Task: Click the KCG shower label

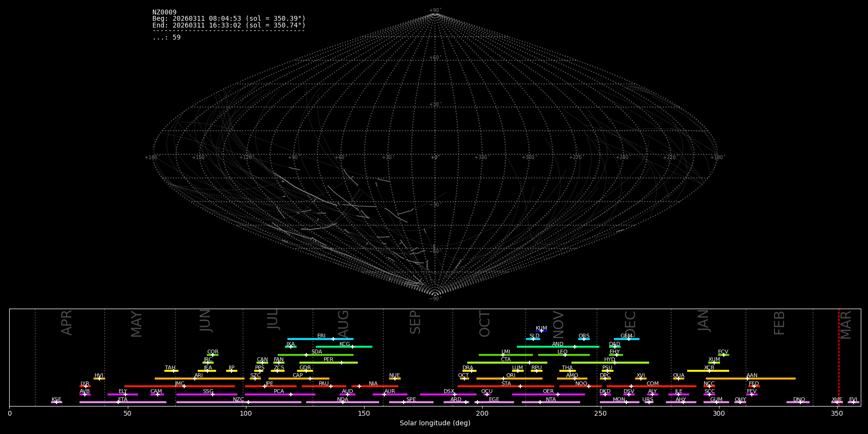Action: [345, 344]
